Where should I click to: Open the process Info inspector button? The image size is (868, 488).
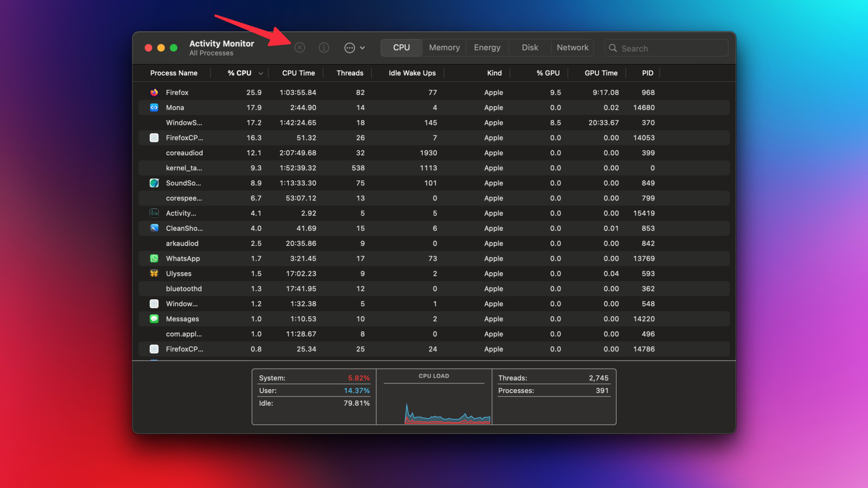(x=324, y=48)
